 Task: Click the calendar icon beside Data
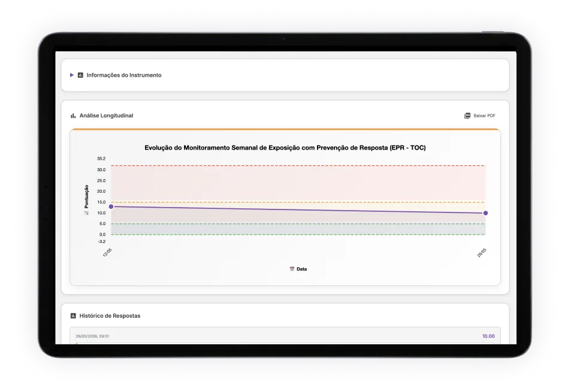292,269
